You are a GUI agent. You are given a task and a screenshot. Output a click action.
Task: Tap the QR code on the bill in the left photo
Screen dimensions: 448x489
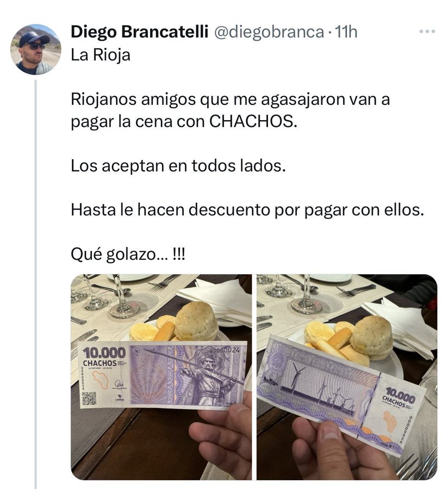tap(90, 398)
